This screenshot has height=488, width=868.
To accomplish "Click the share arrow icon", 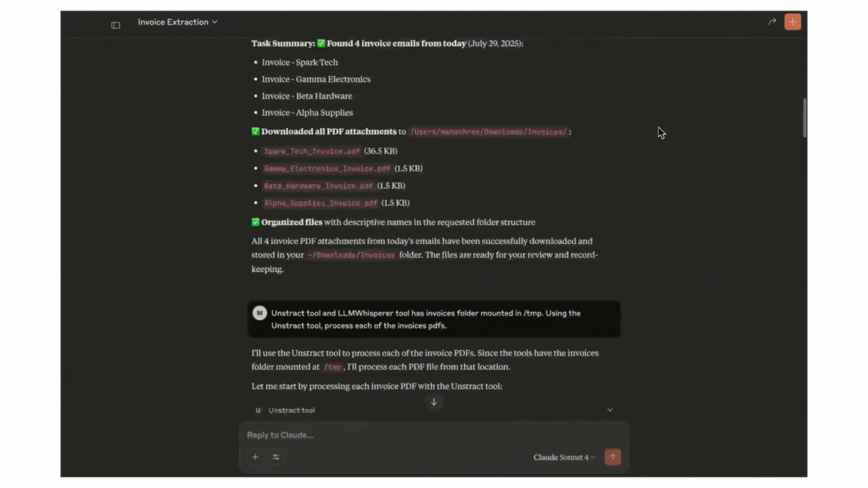I will (x=772, y=22).
